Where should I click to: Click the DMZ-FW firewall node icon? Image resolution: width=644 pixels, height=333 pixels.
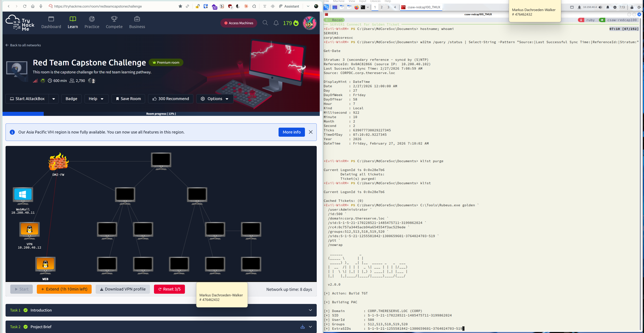(58, 162)
